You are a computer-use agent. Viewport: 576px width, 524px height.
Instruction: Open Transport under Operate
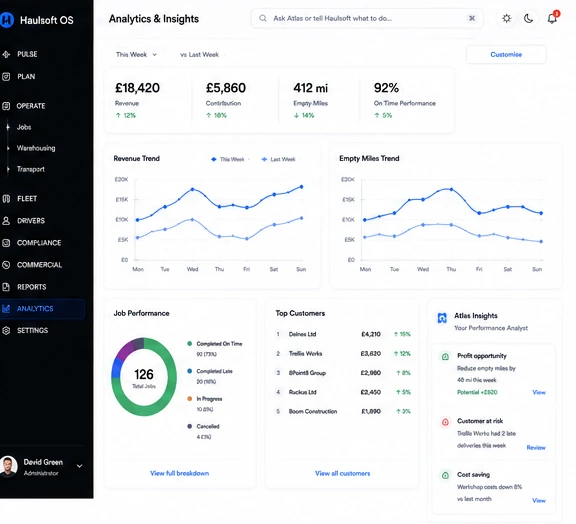[31, 169]
